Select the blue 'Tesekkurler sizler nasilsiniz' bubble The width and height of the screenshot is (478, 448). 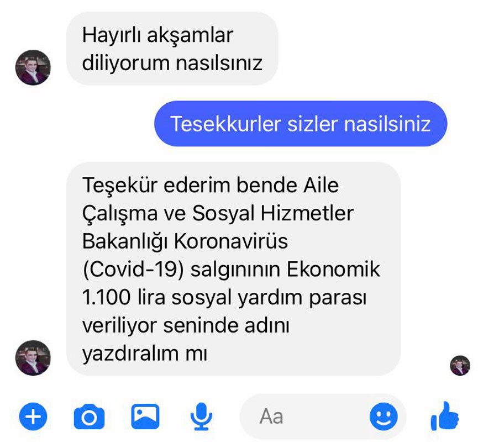pyautogui.click(x=301, y=123)
